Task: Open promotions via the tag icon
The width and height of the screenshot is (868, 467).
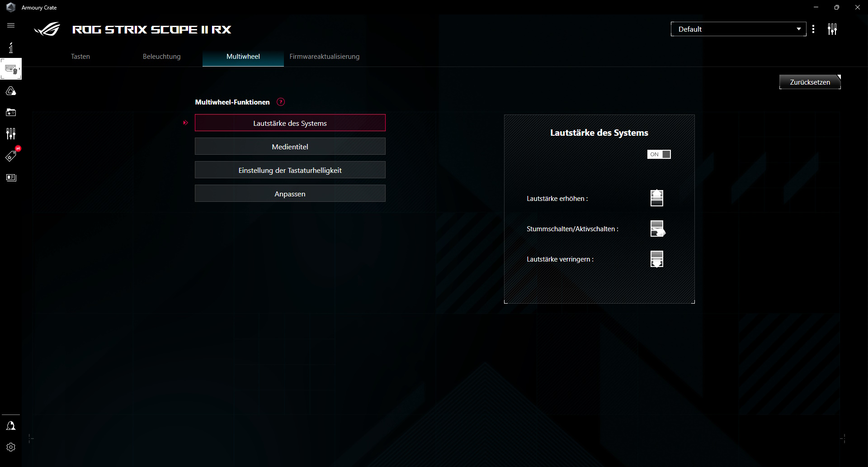Action: (x=11, y=155)
